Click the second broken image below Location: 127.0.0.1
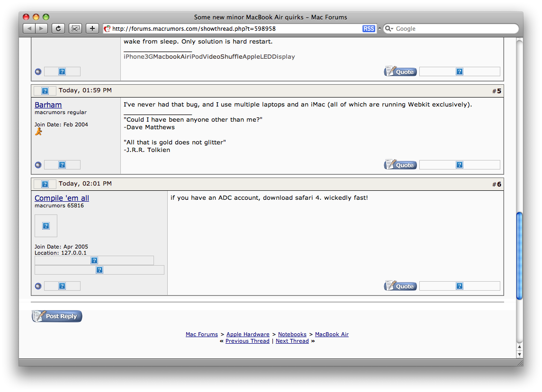Screen dimensions: 542x392 [x=99, y=270]
